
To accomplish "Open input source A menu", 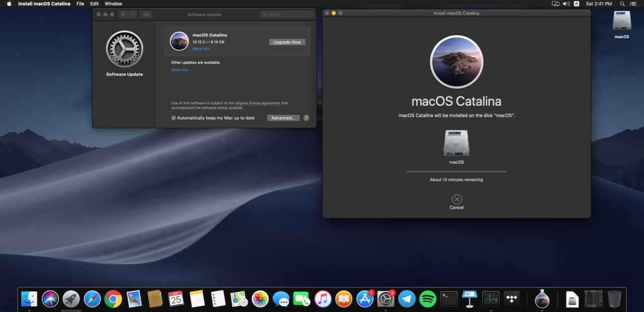I will (x=577, y=4).
